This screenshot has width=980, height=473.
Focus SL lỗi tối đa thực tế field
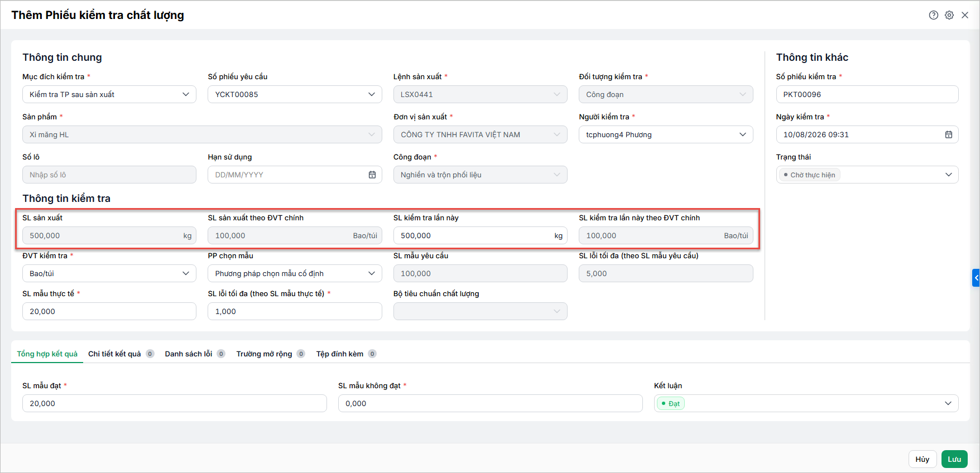295,311
